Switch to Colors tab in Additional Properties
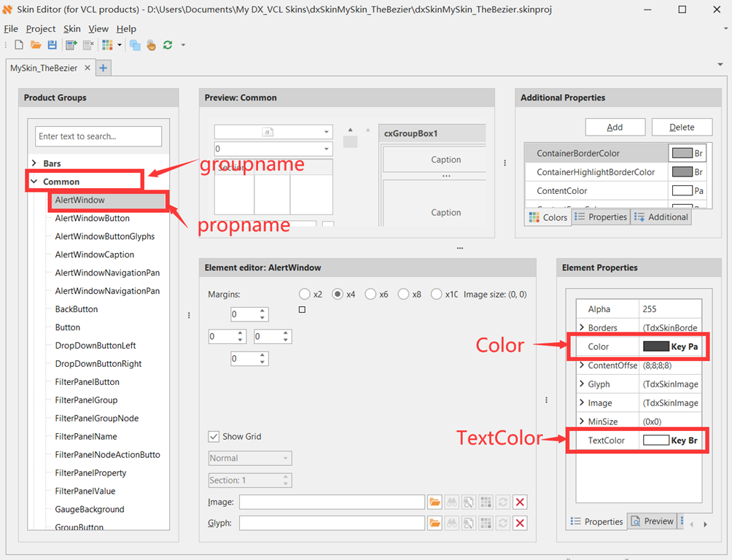Viewport: 732px width, 560px height. (x=548, y=217)
